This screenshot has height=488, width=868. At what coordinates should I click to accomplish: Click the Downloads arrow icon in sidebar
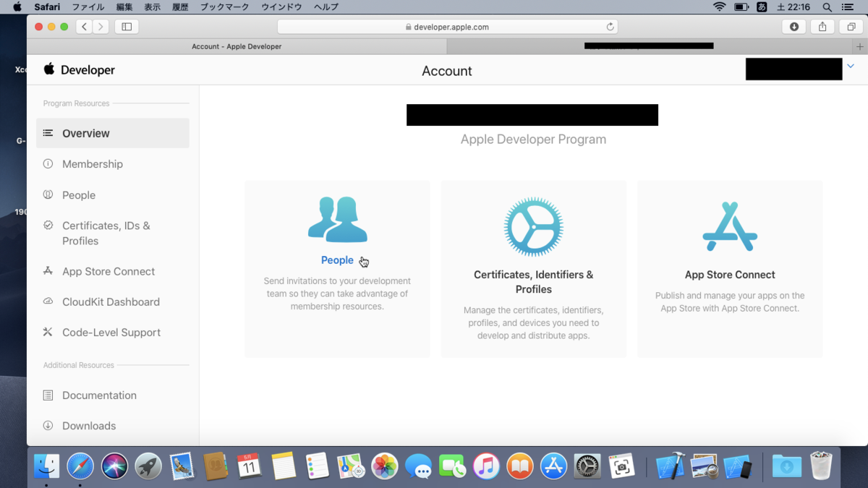click(x=48, y=426)
